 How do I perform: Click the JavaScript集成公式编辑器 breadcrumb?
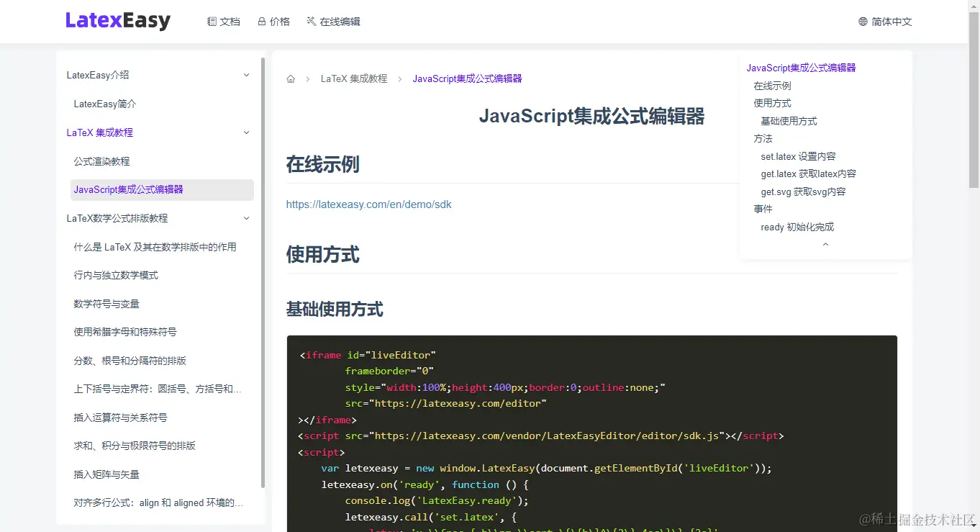[468, 78]
